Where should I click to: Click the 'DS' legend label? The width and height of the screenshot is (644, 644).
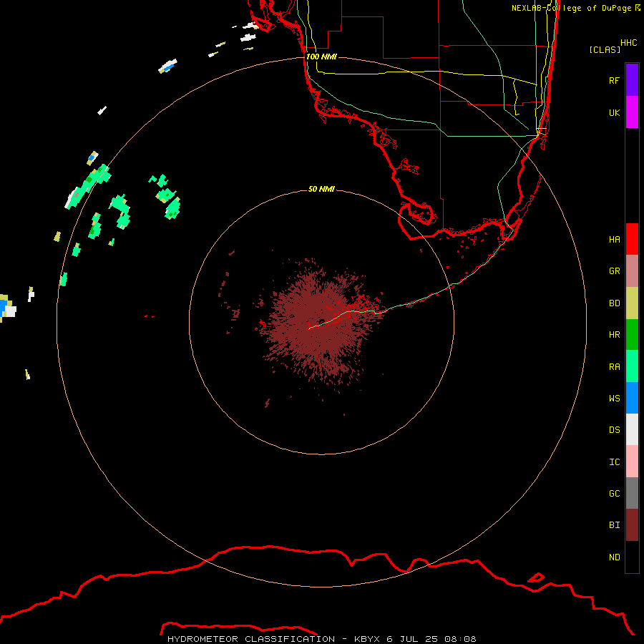614,430
